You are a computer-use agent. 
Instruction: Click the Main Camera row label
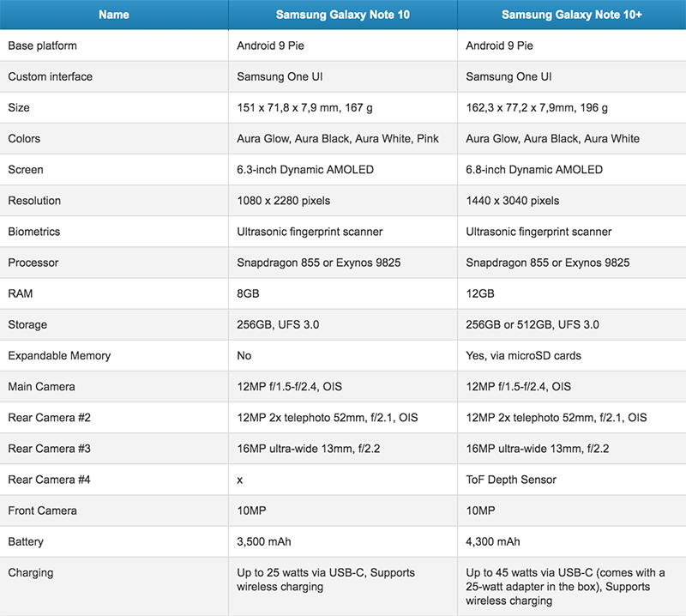coord(41,386)
